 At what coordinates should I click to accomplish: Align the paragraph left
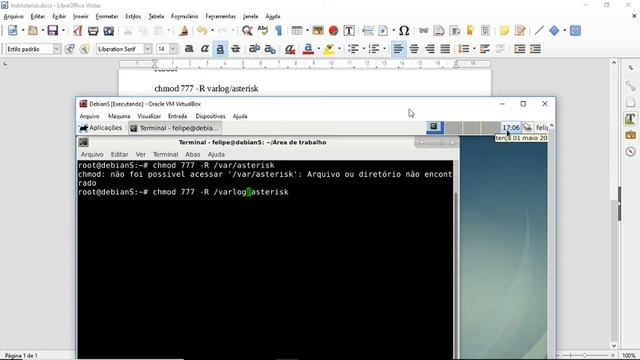[x=398, y=49]
